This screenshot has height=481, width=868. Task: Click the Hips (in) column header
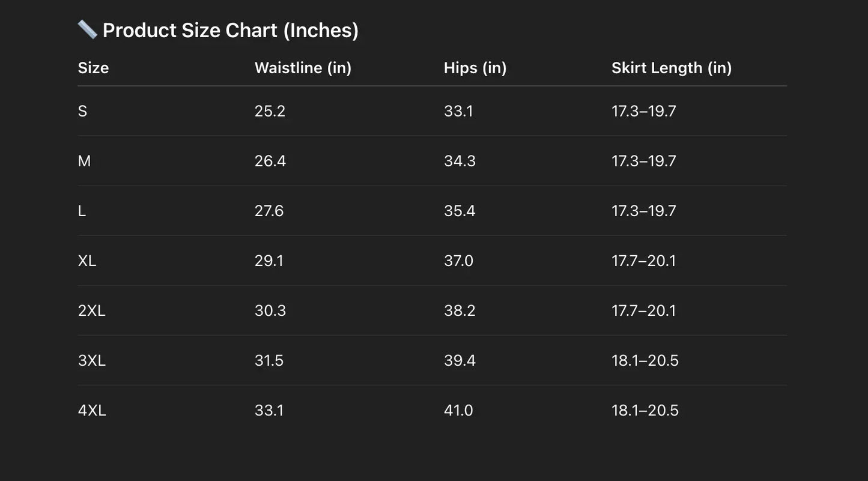[x=475, y=68]
